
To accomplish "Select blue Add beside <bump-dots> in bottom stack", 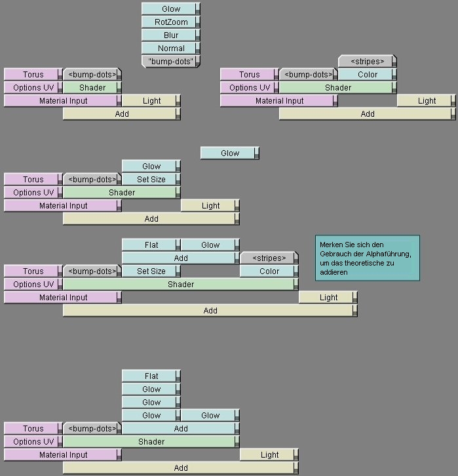I will pos(181,428).
